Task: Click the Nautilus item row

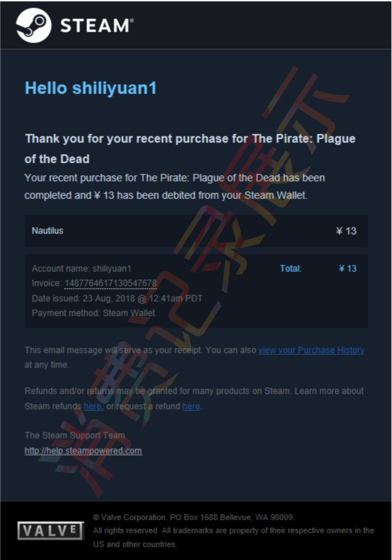Action: click(x=196, y=231)
